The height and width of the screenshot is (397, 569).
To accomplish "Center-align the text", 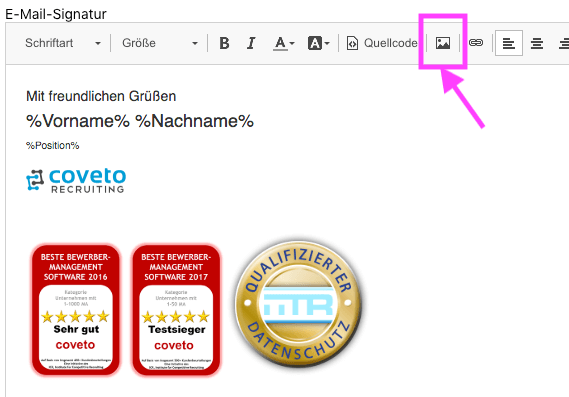I will 537,43.
